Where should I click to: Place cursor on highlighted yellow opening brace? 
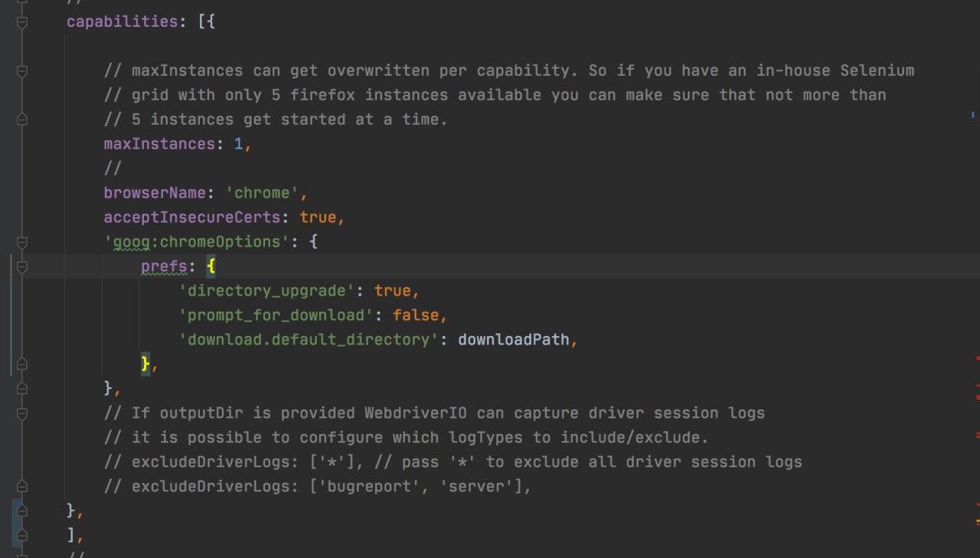[x=211, y=266]
